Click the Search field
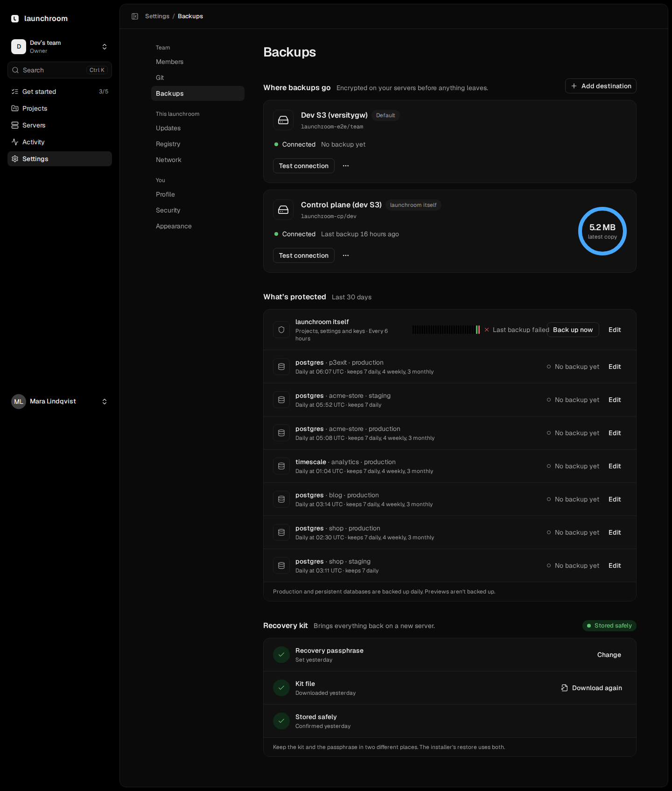 click(60, 70)
